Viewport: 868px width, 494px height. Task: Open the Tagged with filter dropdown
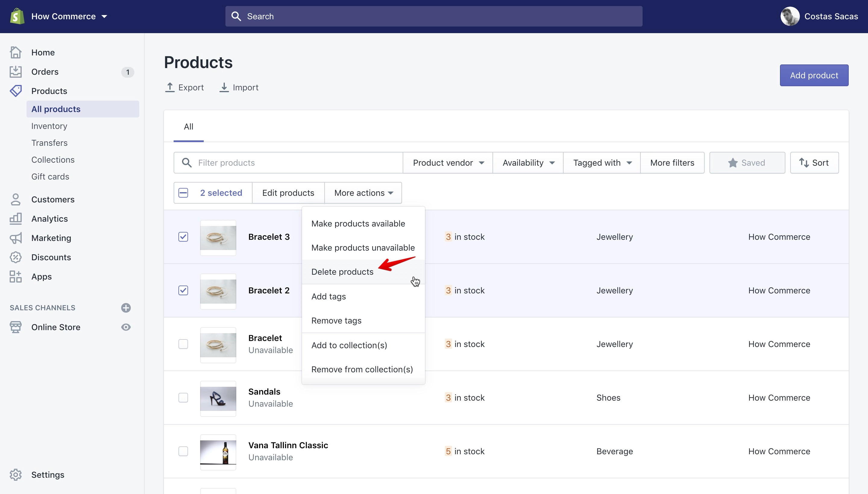[602, 163]
